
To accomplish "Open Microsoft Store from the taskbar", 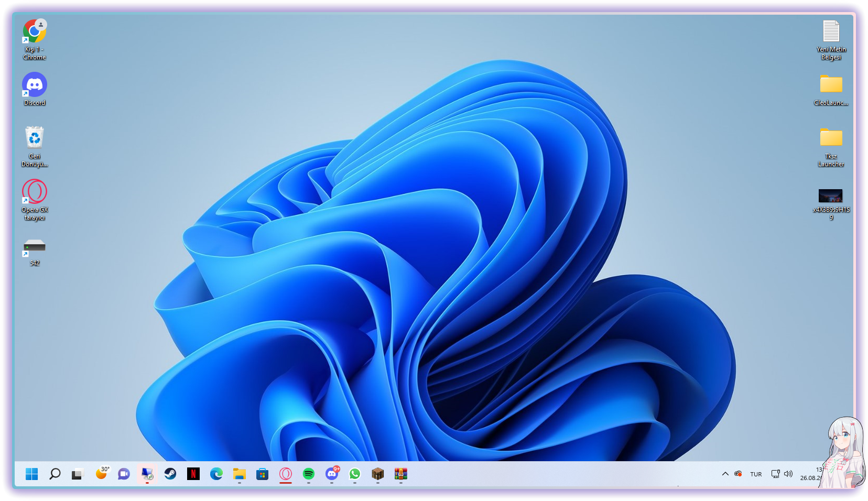I will (x=263, y=474).
